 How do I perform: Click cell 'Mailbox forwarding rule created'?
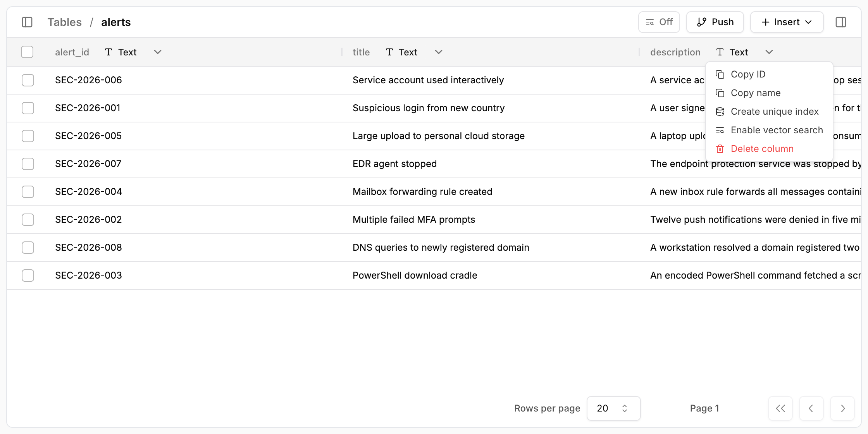[x=422, y=192]
